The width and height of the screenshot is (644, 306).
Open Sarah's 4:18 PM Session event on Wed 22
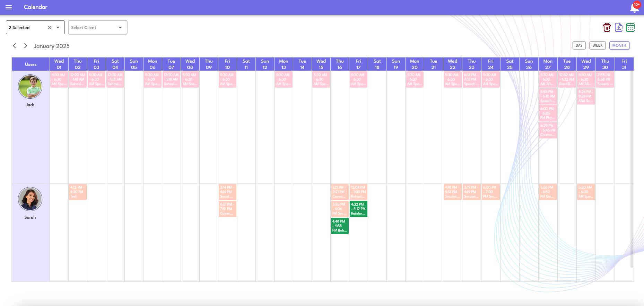[453, 192]
